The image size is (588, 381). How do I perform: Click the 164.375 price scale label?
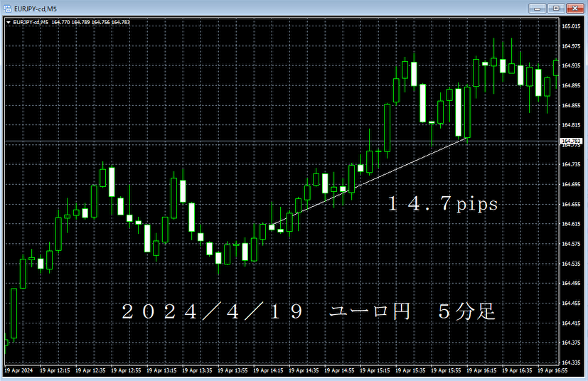[x=571, y=343]
